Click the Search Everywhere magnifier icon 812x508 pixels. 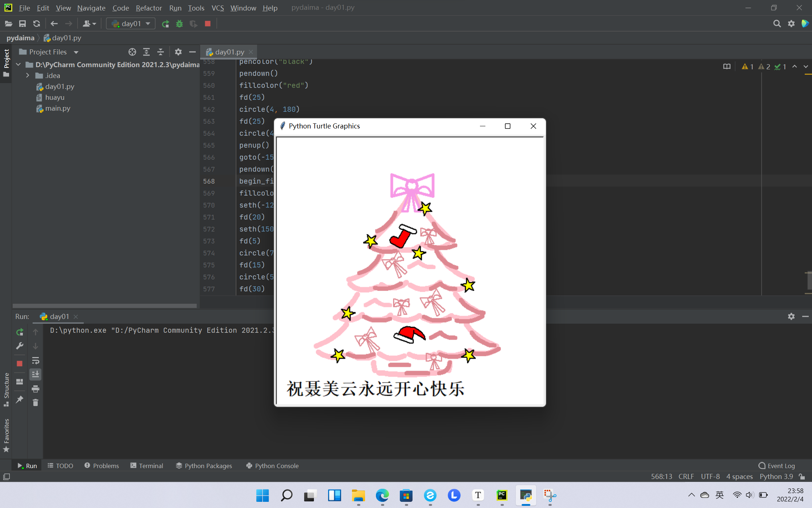(777, 24)
